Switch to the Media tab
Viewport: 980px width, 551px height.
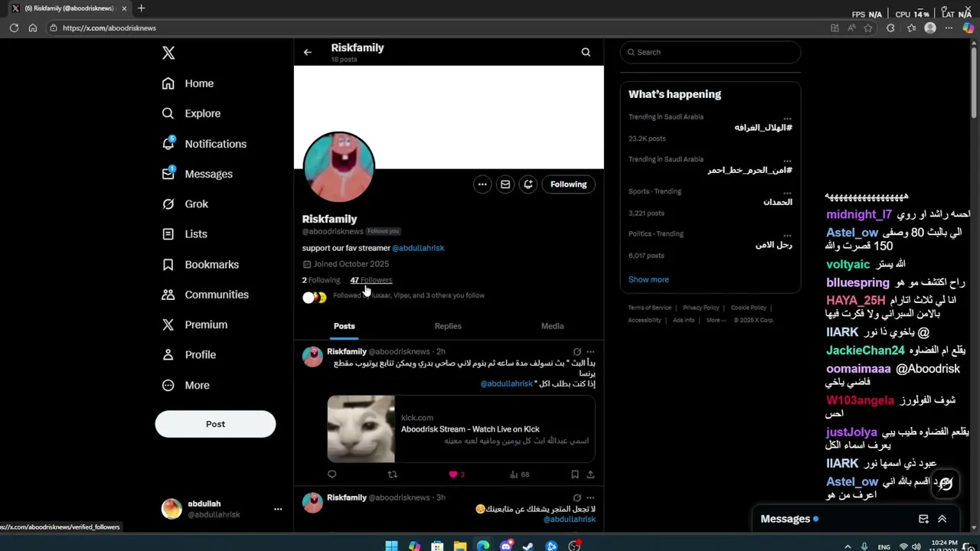[552, 326]
